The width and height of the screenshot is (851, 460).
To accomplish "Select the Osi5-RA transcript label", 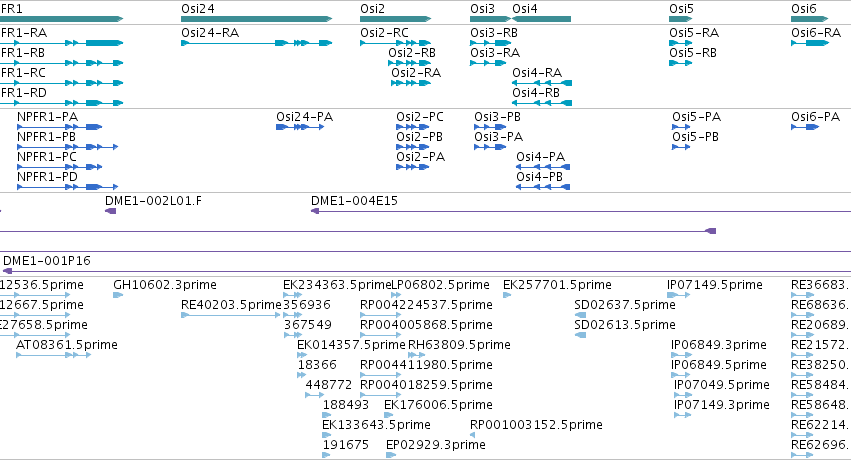I will click(694, 33).
